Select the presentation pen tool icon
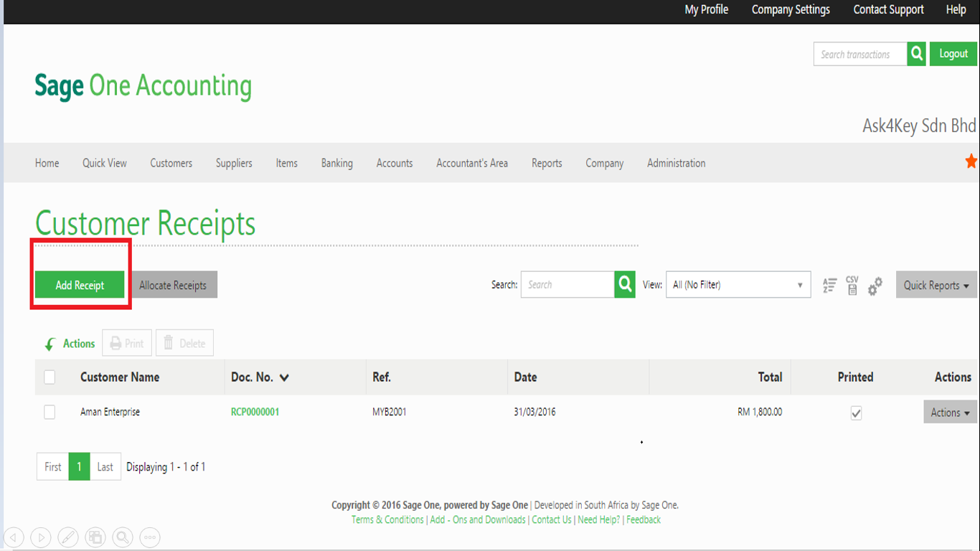 click(68, 537)
